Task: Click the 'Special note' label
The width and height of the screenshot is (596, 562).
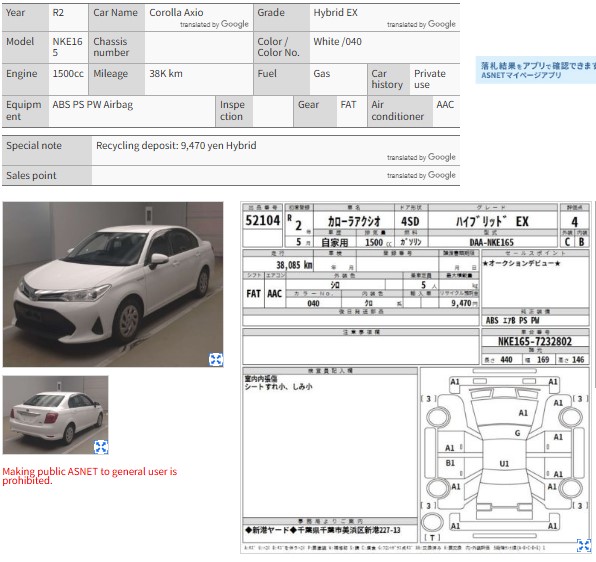Action: [x=34, y=146]
